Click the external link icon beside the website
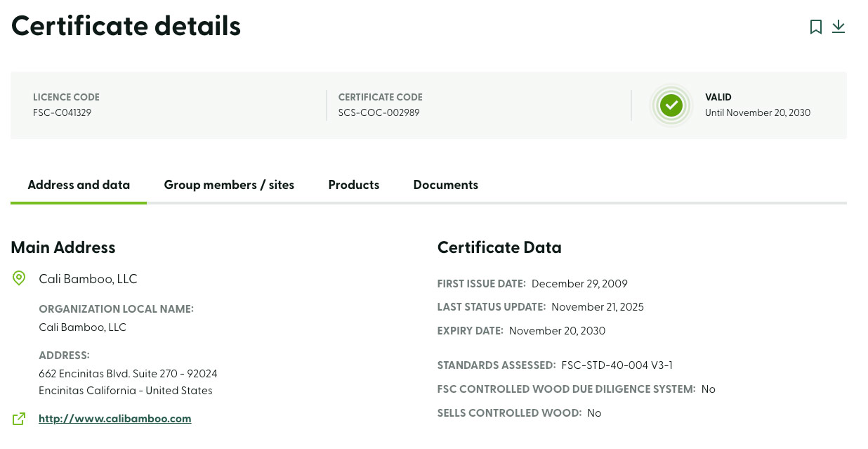Viewport: 868px width, 449px height. [x=19, y=419]
